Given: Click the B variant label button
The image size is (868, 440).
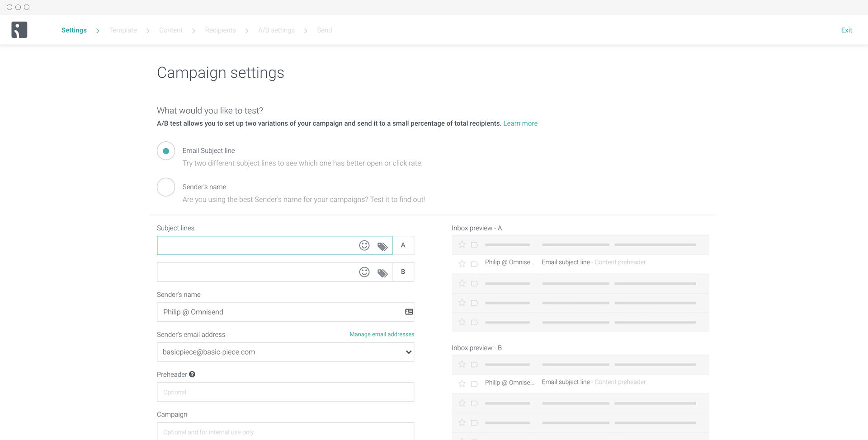Looking at the screenshot, I should pos(403,272).
